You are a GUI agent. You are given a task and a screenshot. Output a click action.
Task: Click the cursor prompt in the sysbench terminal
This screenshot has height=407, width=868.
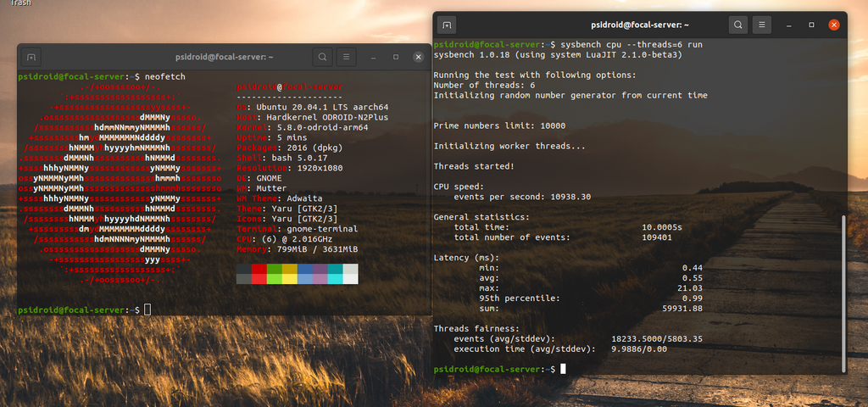pyautogui.click(x=563, y=369)
